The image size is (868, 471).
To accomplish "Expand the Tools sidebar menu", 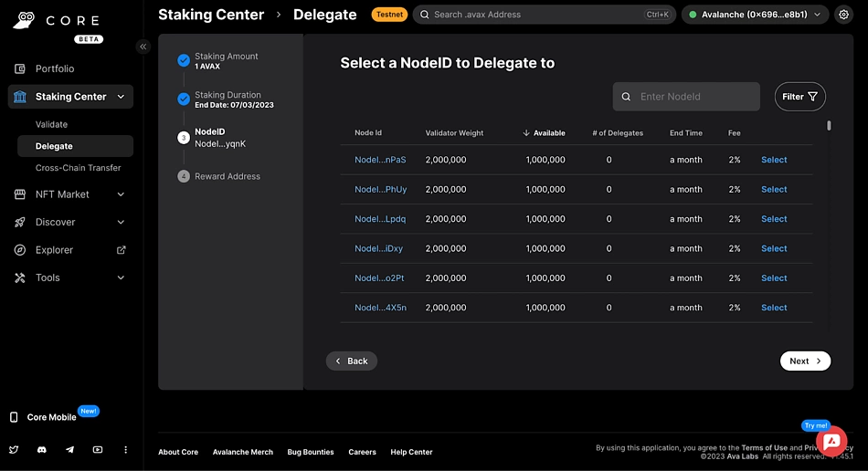I will pyautogui.click(x=121, y=277).
